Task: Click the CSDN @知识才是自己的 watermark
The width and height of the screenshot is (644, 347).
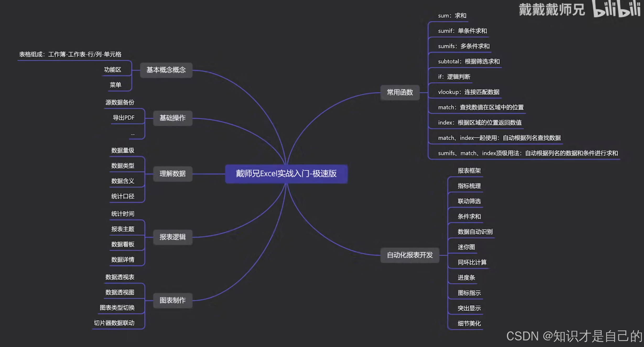Action: click(x=574, y=336)
